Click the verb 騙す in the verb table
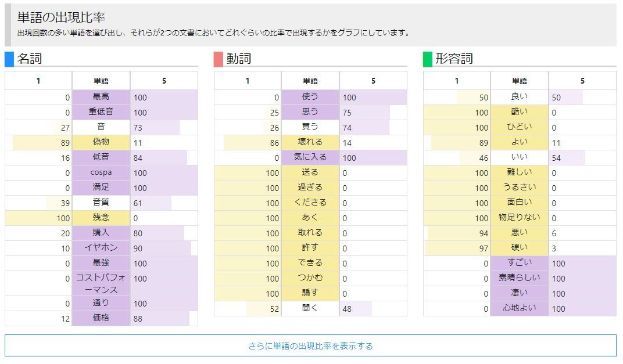 coord(310,293)
